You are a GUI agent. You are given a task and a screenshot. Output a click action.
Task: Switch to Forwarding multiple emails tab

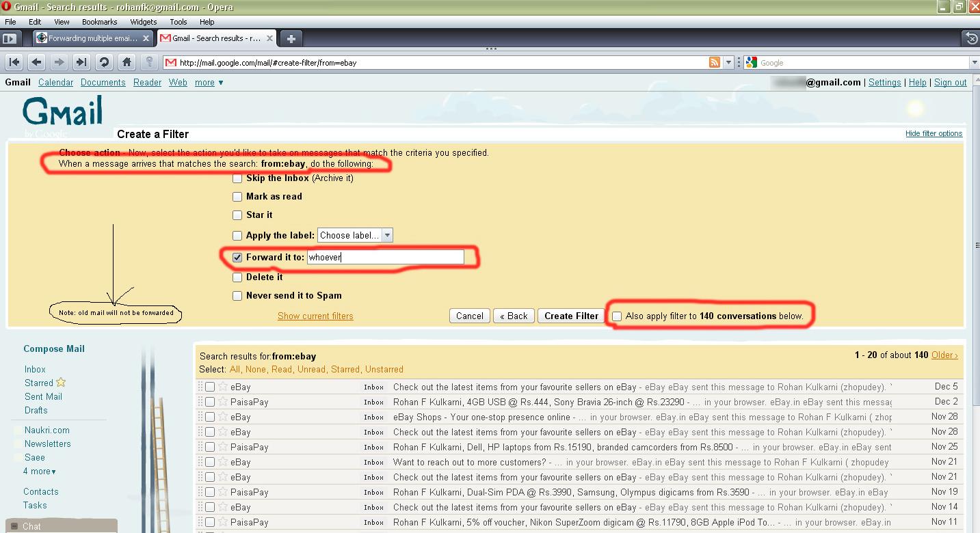[93, 38]
